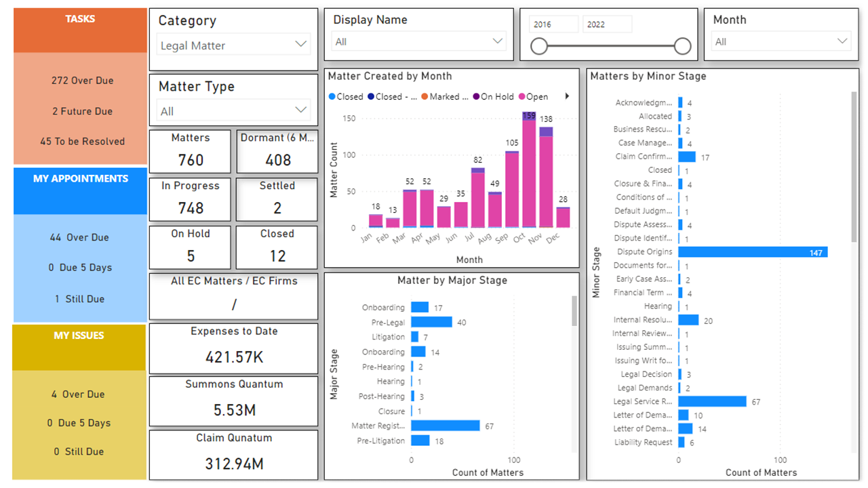Click the Dispute Origins bar showing 147
This screenshot has width=868, height=488.
click(753, 252)
